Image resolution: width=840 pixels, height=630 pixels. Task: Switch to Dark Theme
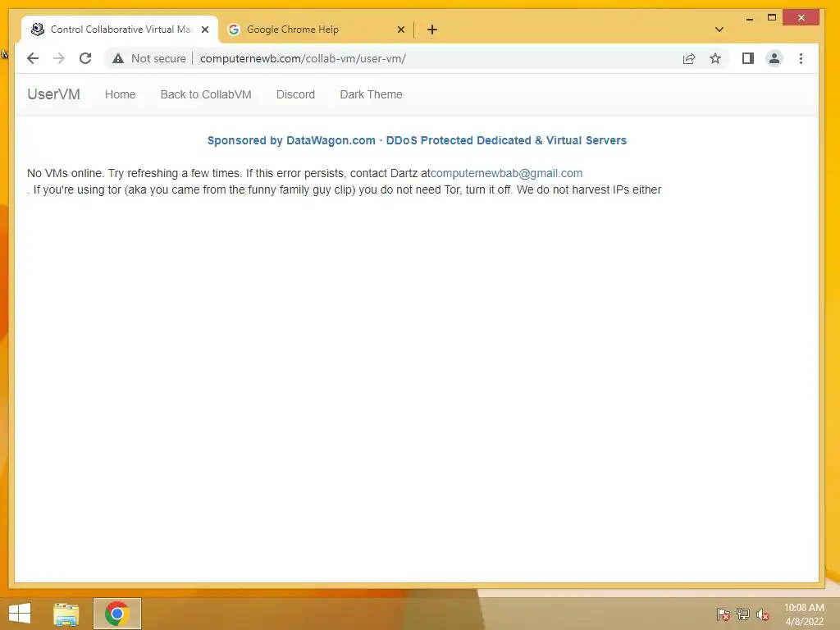pyautogui.click(x=372, y=94)
